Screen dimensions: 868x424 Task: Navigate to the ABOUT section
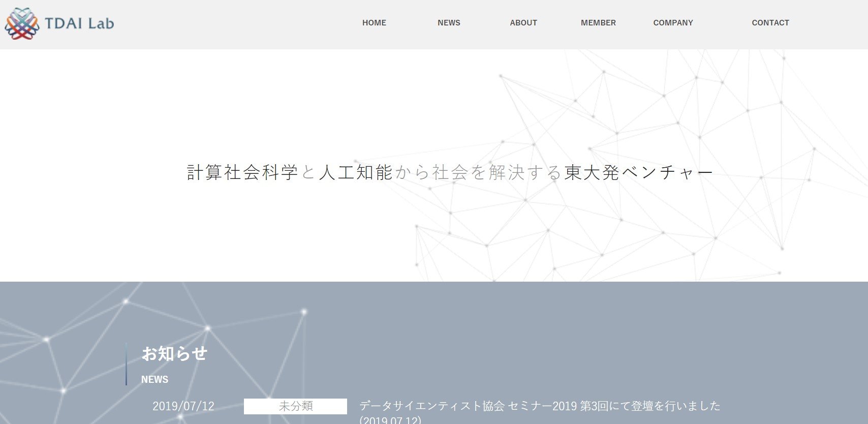coord(523,23)
